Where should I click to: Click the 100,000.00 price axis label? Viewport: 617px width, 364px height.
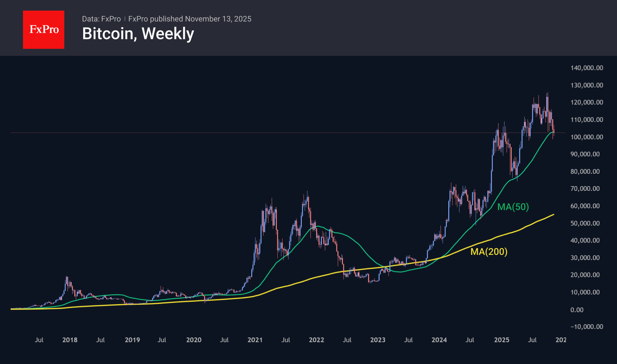click(586, 137)
